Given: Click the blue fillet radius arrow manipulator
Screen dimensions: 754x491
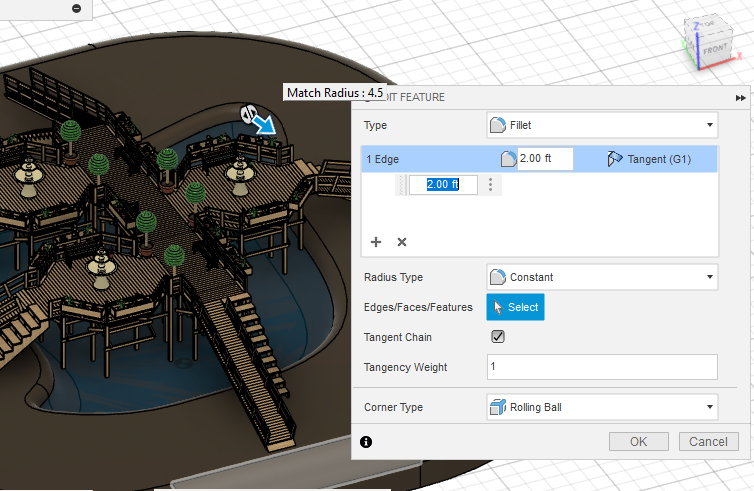Looking at the screenshot, I should [264, 125].
